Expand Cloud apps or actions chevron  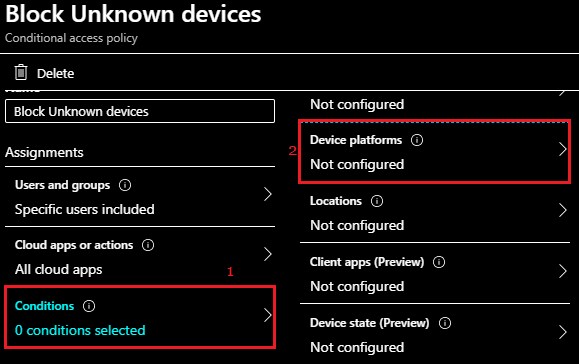click(268, 254)
